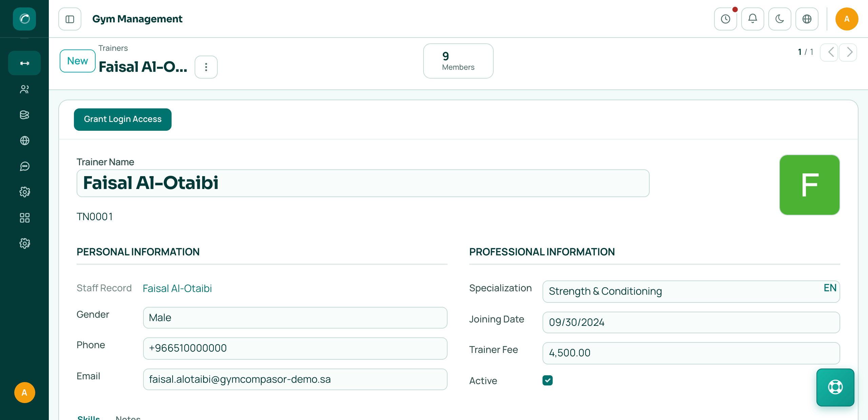Open the Joining Date field
868x420 pixels.
[x=691, y=322]
